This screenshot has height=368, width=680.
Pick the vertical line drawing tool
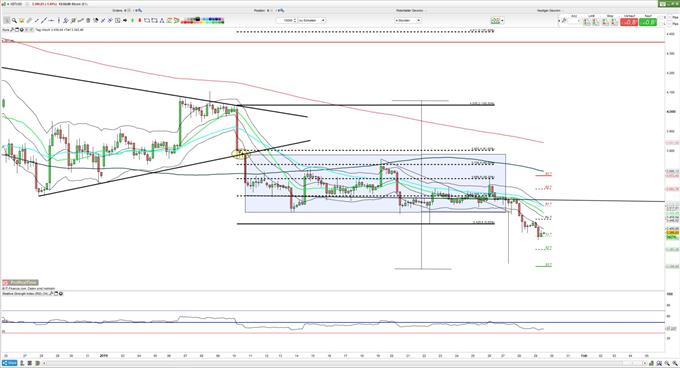pos(59,20)
